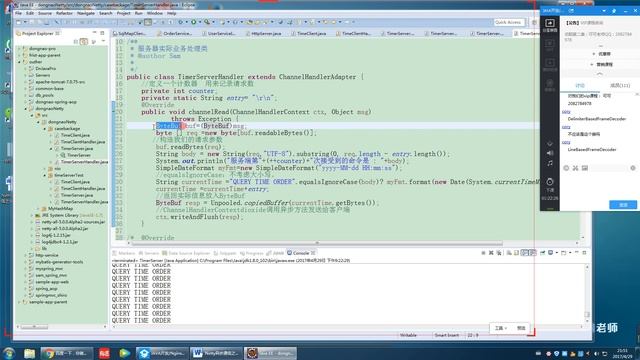Click the emoji icon in chat input
The width and height of the screenshot is (640, 360).
point(566,168)
